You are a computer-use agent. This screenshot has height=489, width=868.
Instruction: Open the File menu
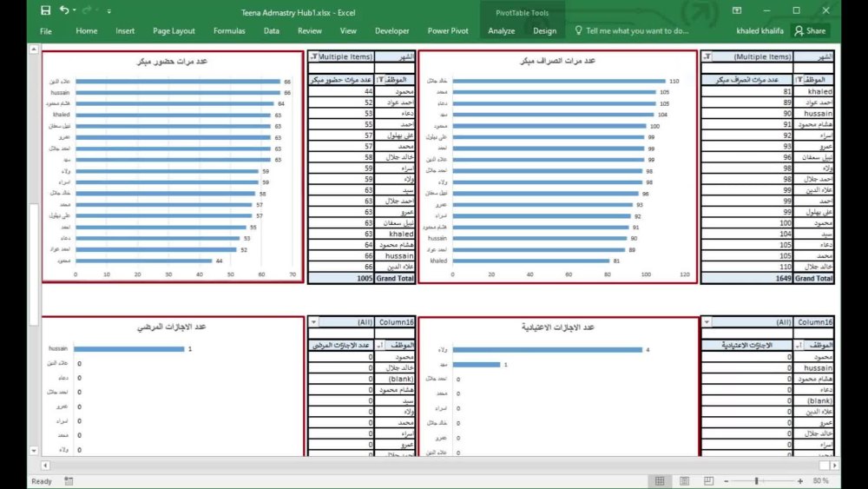point(46,31)
